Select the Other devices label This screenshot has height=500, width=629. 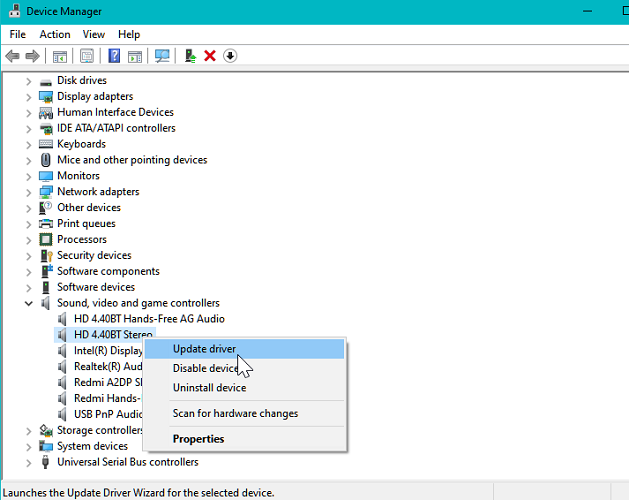click(89, 207)
